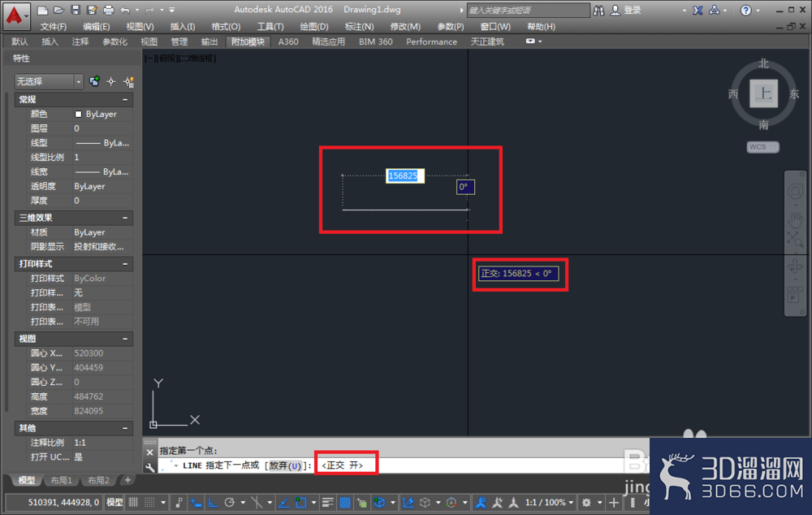The image size is (812, 515).
Task: Open the undo history dropdown arrow
Action: [x=136, y=10]
